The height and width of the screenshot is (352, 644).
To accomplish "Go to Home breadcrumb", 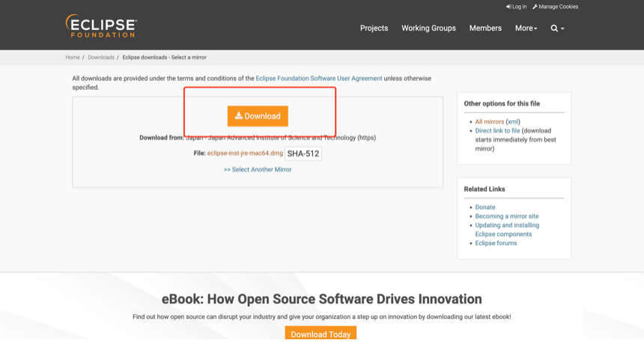I will point(73,58).
